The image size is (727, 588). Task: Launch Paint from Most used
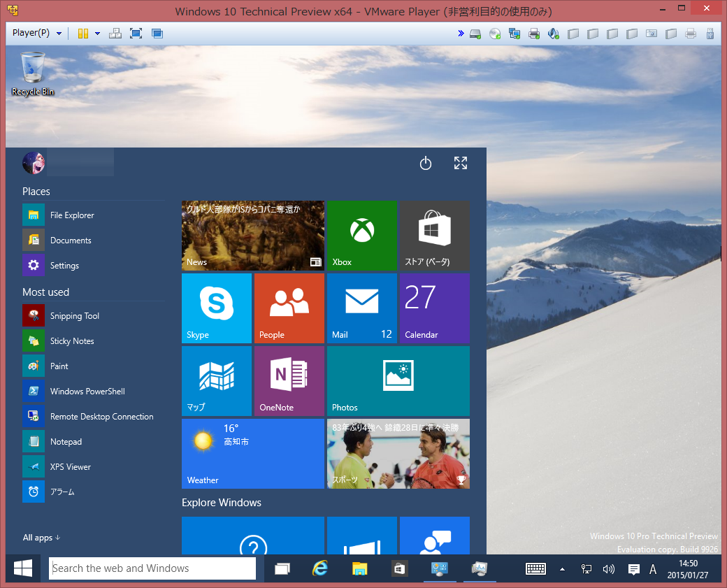93,366
